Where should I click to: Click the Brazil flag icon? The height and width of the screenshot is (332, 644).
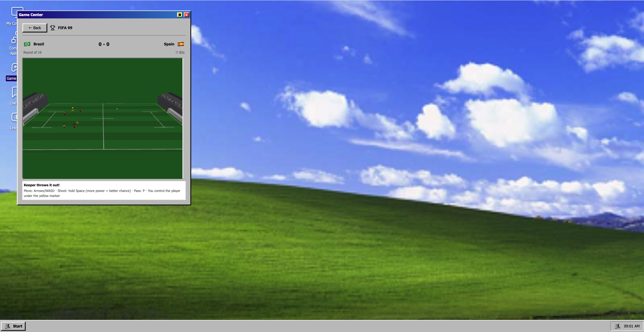[x=27, y=44]
